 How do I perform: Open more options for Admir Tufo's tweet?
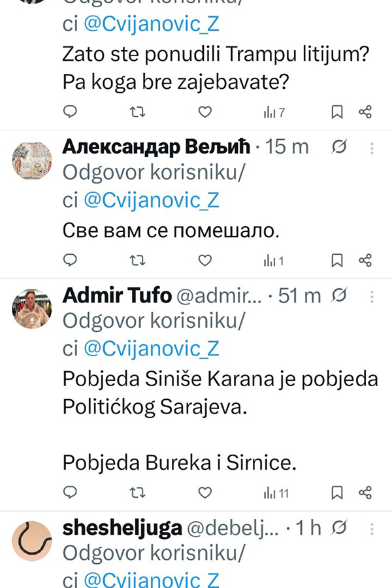[372, 296]
